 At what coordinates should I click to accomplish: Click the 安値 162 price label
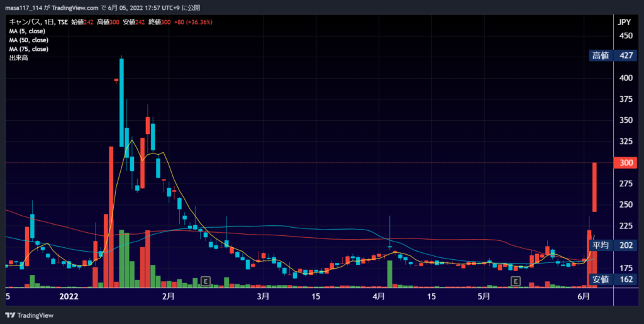coord(613,279)
